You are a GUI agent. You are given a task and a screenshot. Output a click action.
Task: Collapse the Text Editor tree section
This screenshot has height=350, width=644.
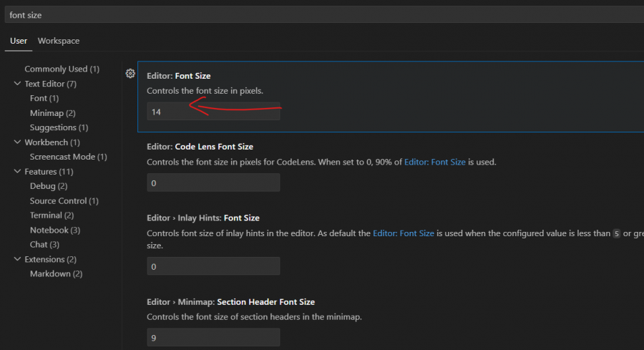point(17,84)
